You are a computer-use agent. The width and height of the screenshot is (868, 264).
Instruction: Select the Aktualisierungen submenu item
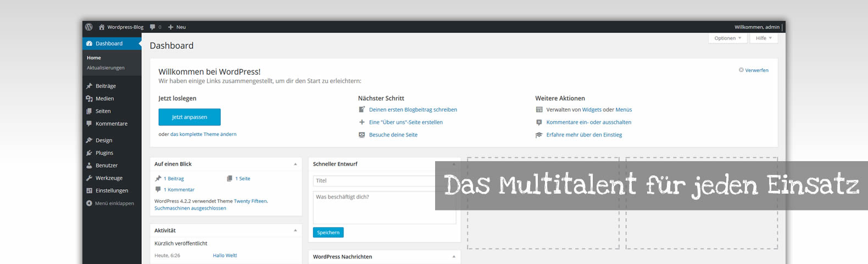click(x=105, y=68)
